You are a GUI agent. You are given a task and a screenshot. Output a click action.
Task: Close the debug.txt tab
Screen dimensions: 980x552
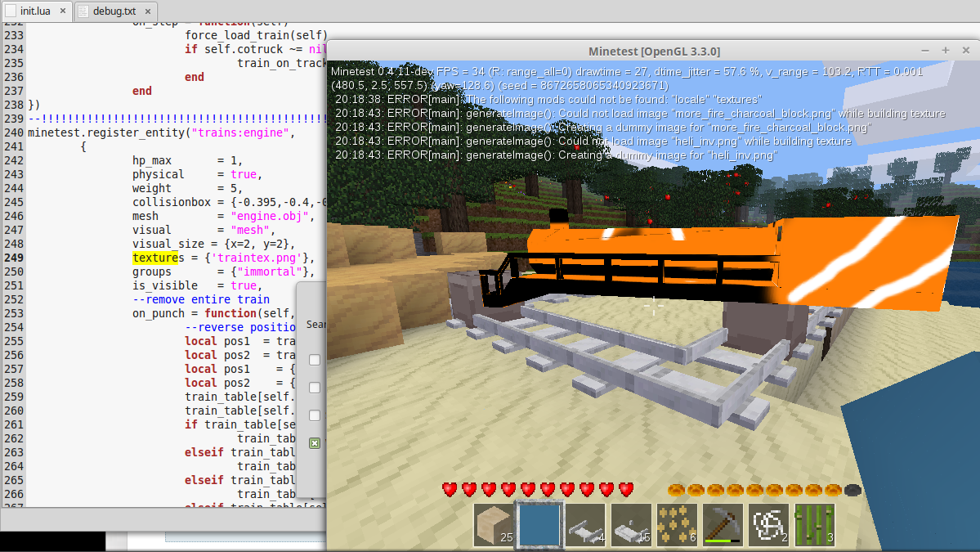[x=147, y=12]
